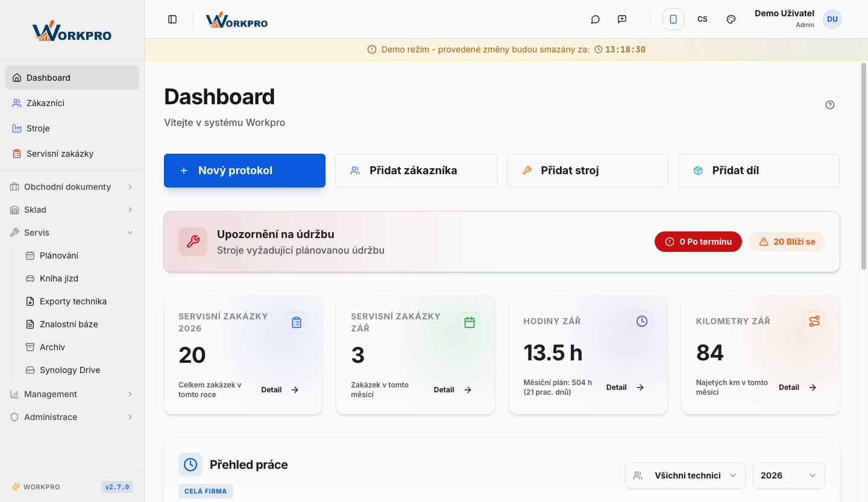Open Exporty technika item
The width and height of the screenshot is (868, 502).
pyautogui.click(x=79, y=301)
